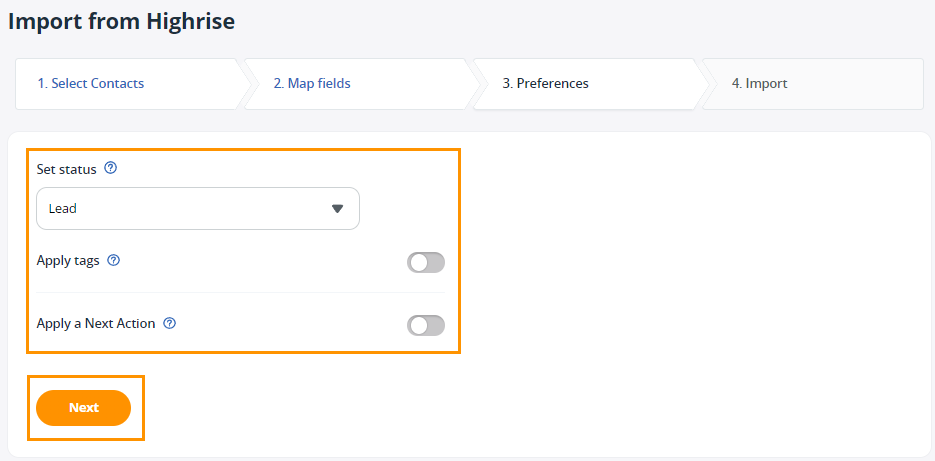
Task: Show help for Apply a Next Action
Action: pyautogui.click(x=169, y=323)
